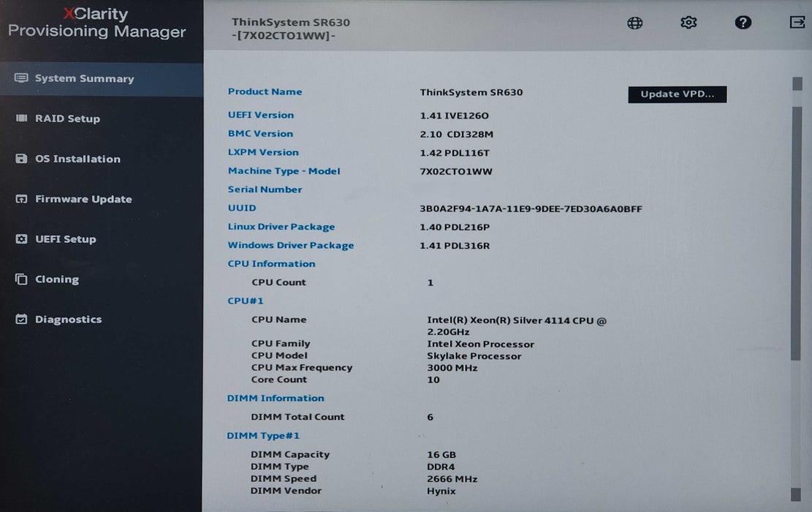Open the settings gear icon

(x=688, y=22)
